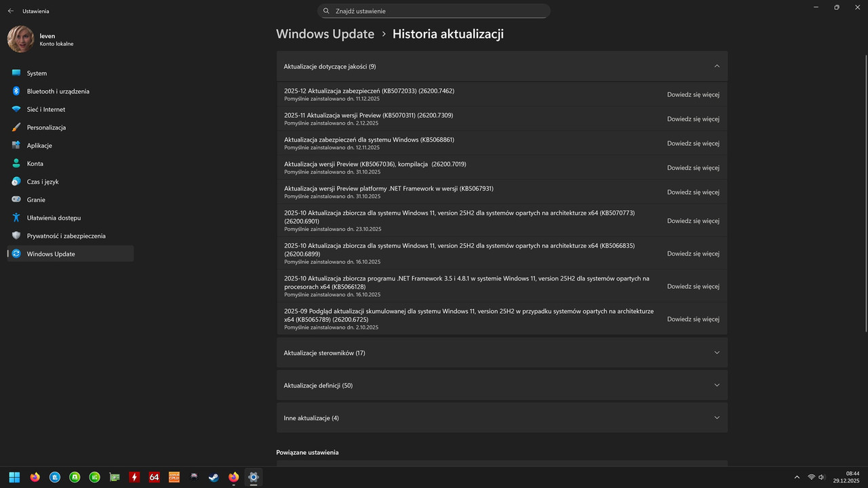Go back using the Ustawienia arrow

(x=10, y=11)
